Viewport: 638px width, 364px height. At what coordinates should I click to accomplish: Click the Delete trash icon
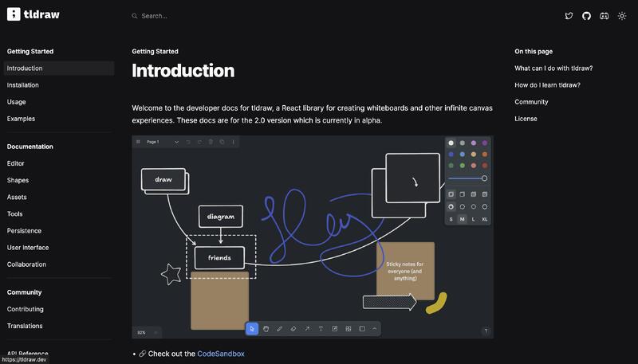pos(211,142)
